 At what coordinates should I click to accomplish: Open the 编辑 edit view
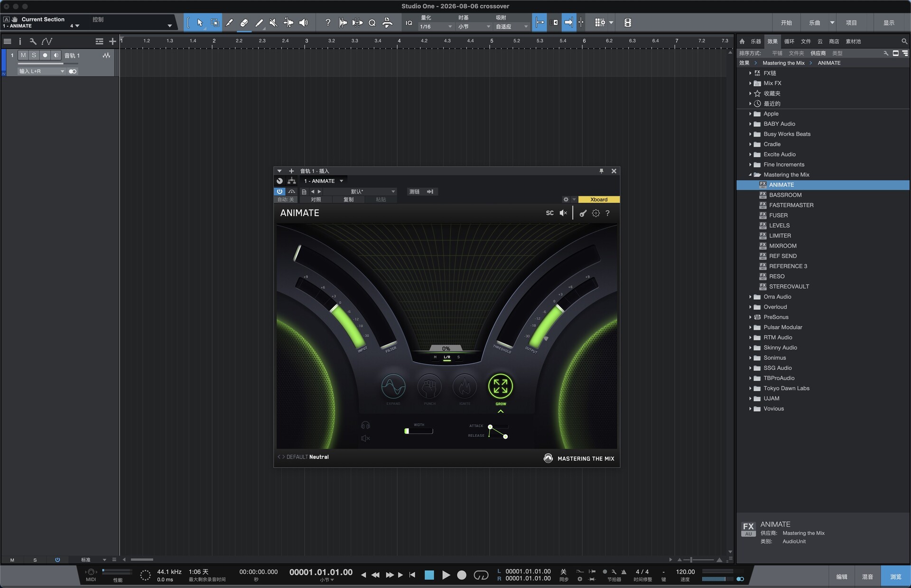coord(842,577)
